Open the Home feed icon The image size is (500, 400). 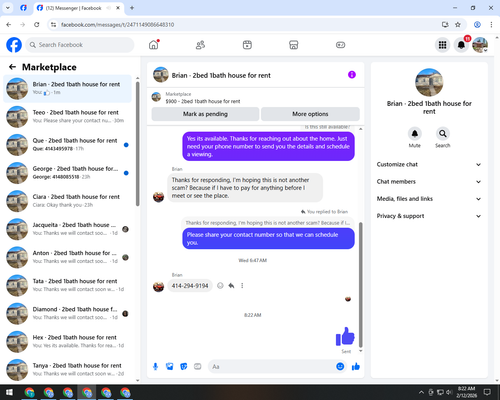click(154, 45)
